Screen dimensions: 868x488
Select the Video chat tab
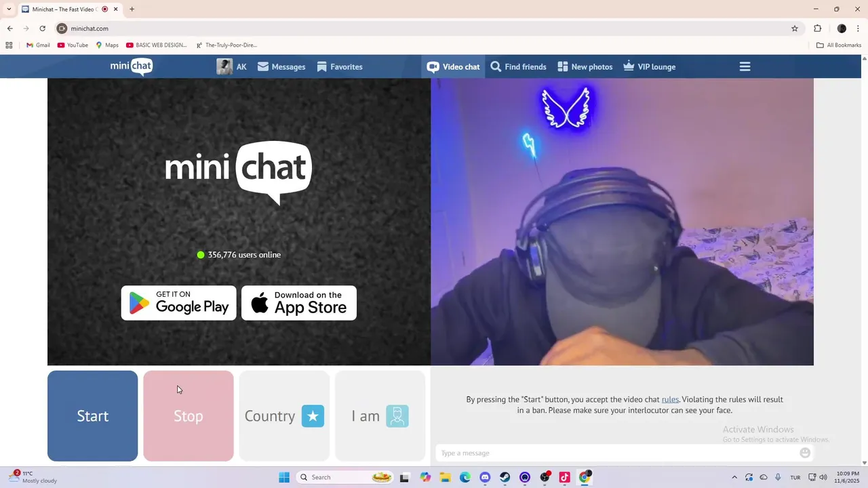click(x=453, y=66)
